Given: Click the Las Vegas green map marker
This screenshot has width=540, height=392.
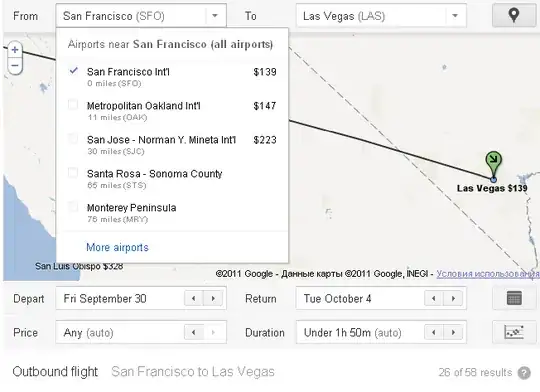Looking at the screenshot, I should [494, 164].
